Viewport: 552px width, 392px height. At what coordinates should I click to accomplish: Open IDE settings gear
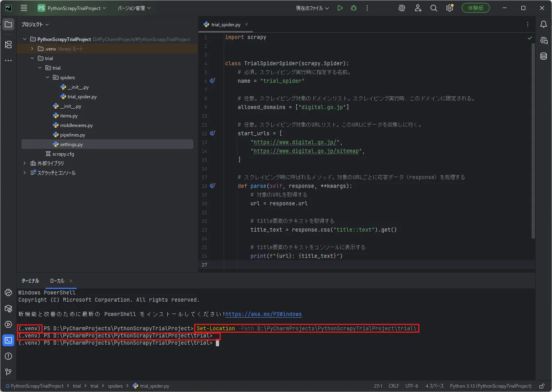(x=450, y=8)
